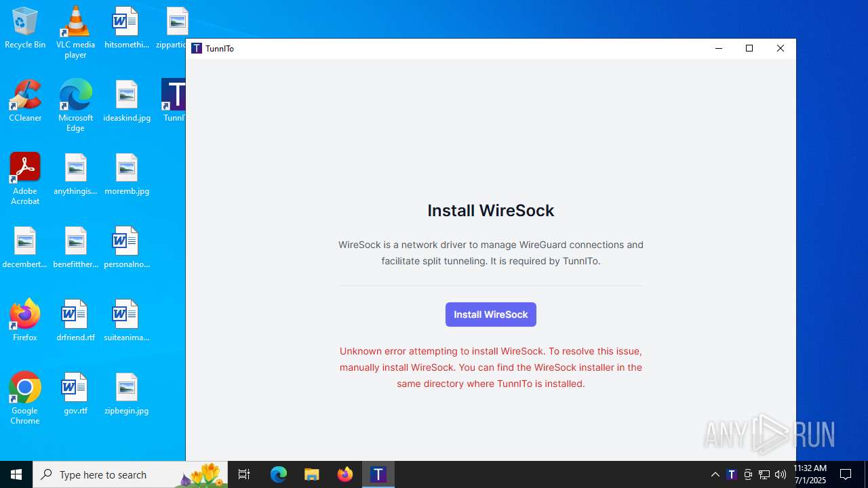Click the red unknown error message
The height and width of the screenshot is (488, 868).
pyautogui.click(x=490, y=367)
